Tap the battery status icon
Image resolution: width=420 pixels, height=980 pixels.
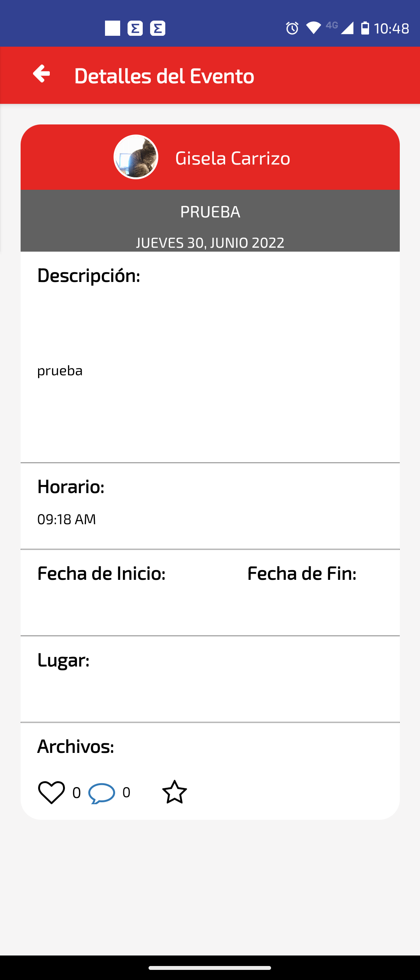(365, 28)
